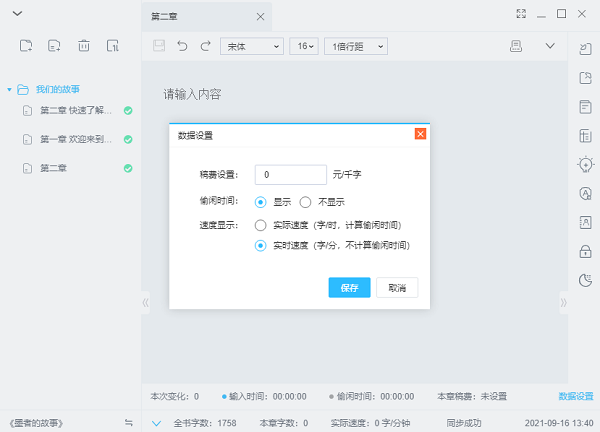Click the lock icon in right sidebar
Screen dimensions: 600x432
click(x=585, y=251)
